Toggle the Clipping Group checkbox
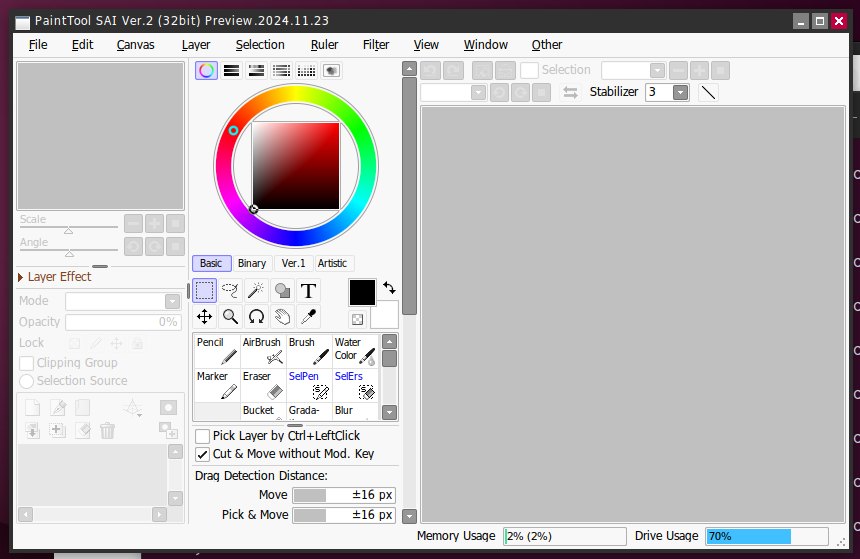The height and width of the screenshot is (559, 860). [26, 363]
